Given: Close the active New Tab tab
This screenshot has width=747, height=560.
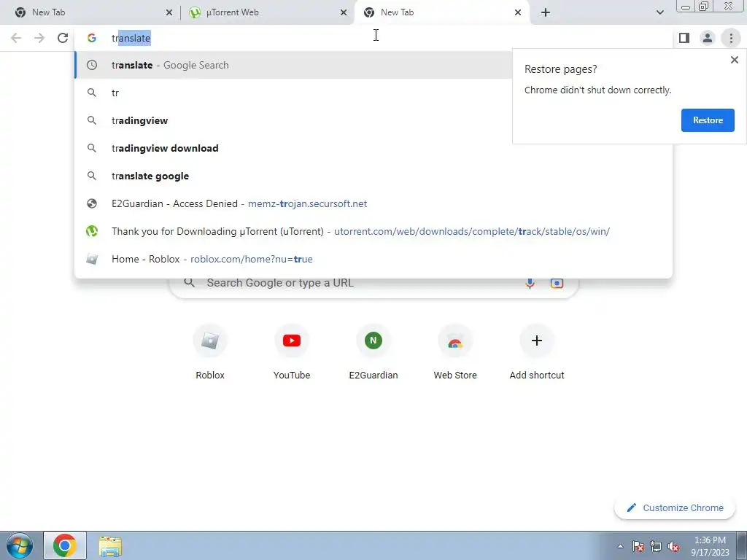Looking at the screenshot, I should (518, 12).
